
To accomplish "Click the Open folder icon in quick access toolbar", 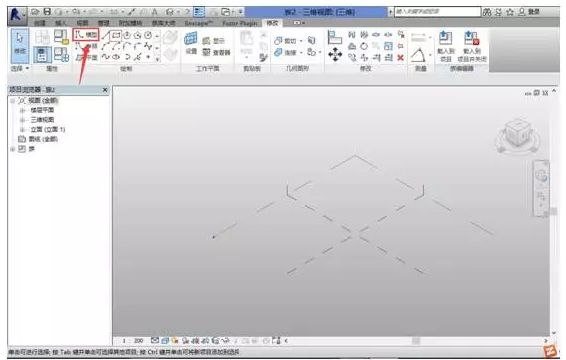I will point(35,12).
